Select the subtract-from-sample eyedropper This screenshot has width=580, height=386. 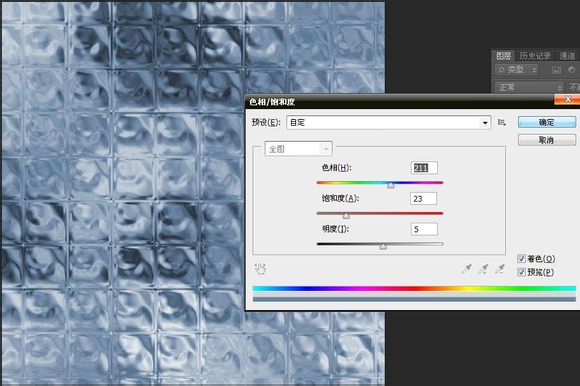[500, 269]
